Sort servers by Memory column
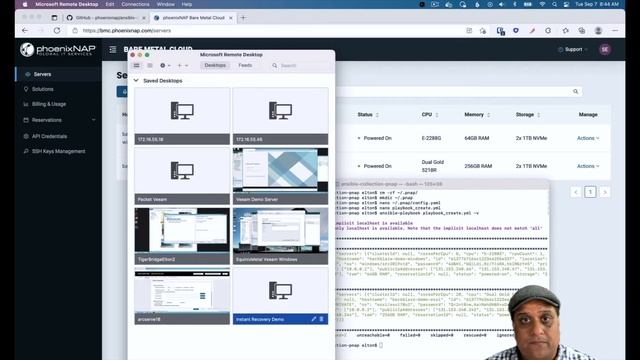The image size is (640, 360). pyautogui.click(x=477, y=115)
